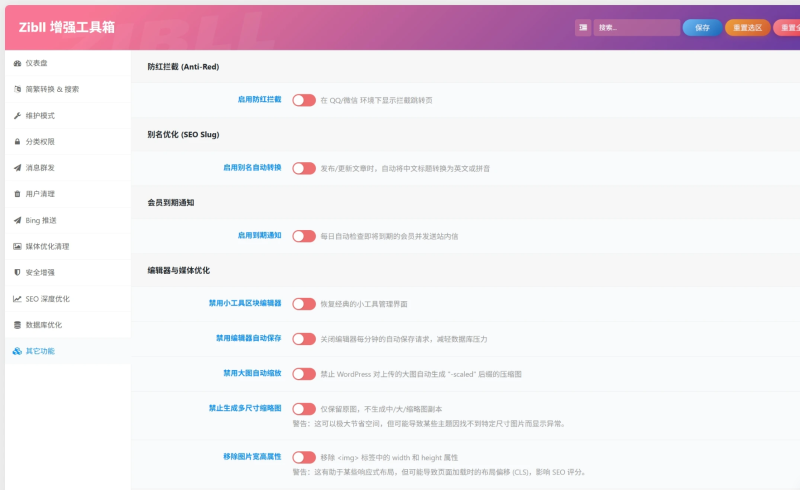Click the image icon for 媒体优化清理
The image size is (800, 490).
tap(17, 247)
